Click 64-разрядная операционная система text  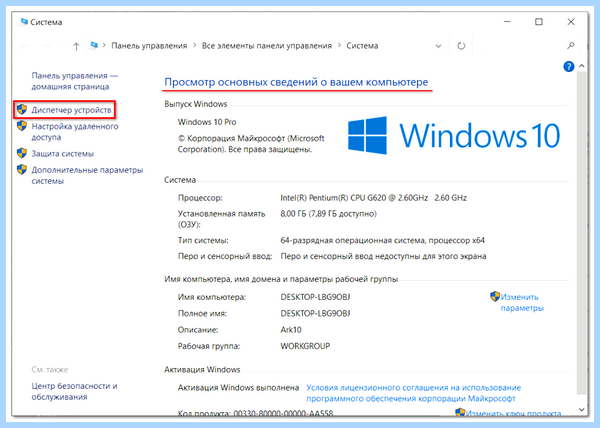[382, 241]
